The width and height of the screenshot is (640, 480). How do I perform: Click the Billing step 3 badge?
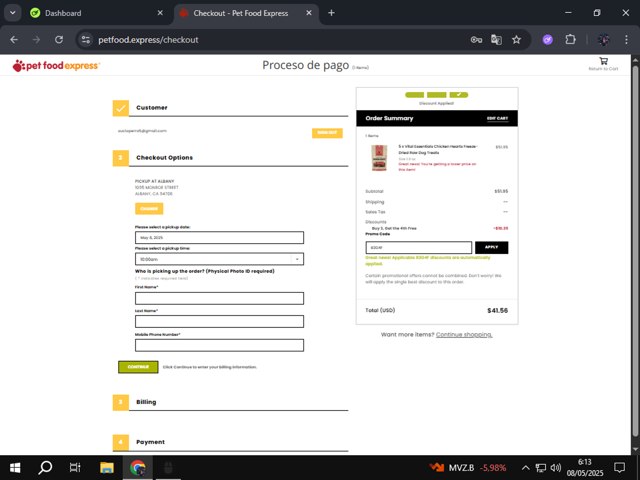[120, 402]
